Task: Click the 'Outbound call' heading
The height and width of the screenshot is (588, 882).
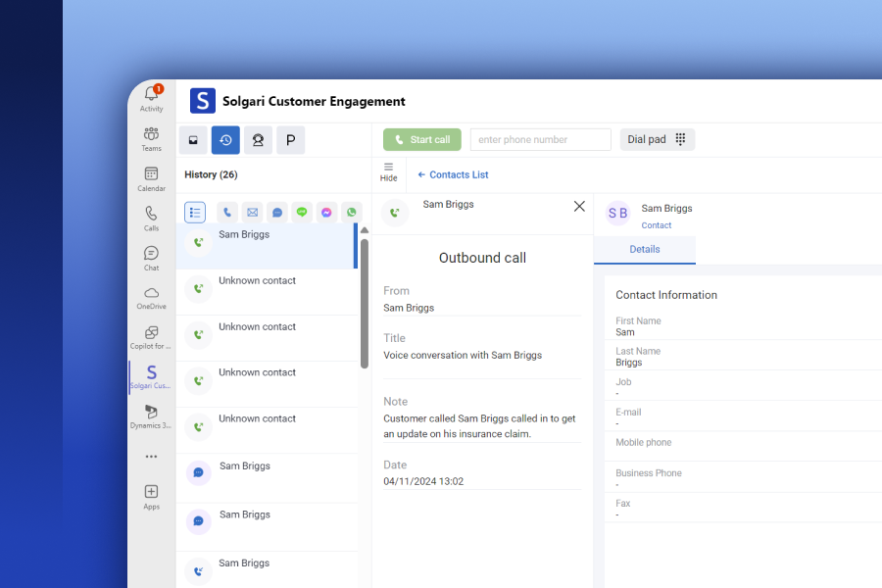Action: [x=482, y=258]
